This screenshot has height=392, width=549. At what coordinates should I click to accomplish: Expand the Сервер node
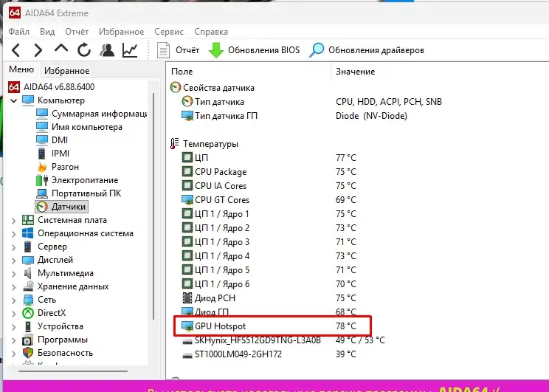pyautogui.click(x=14, y=247)
